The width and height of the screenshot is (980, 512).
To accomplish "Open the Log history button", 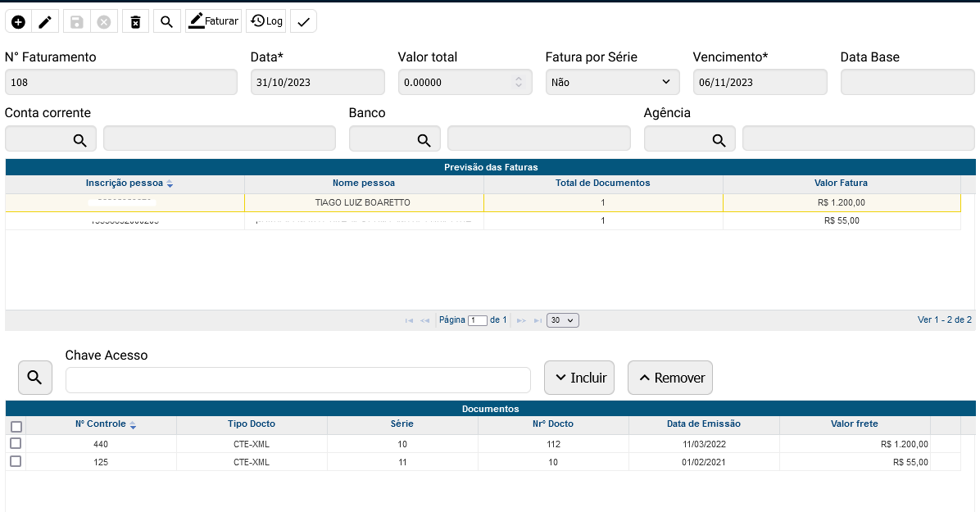I will (x=266, y=21).
